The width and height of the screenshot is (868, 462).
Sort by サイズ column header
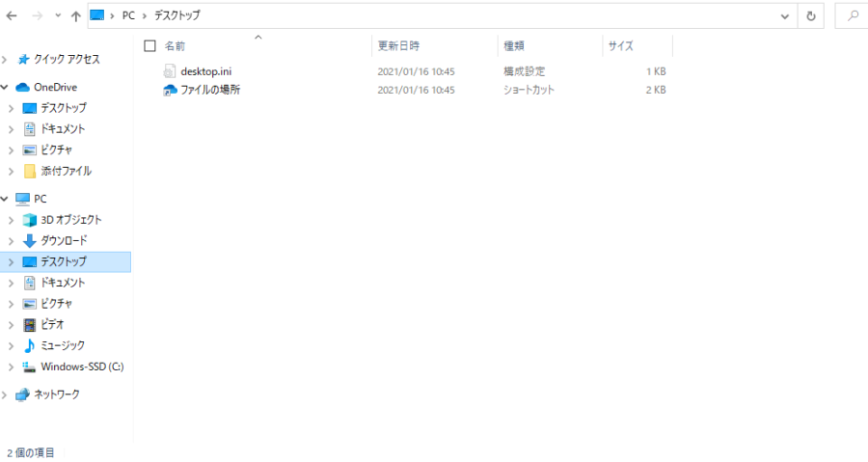click(620, 46)
